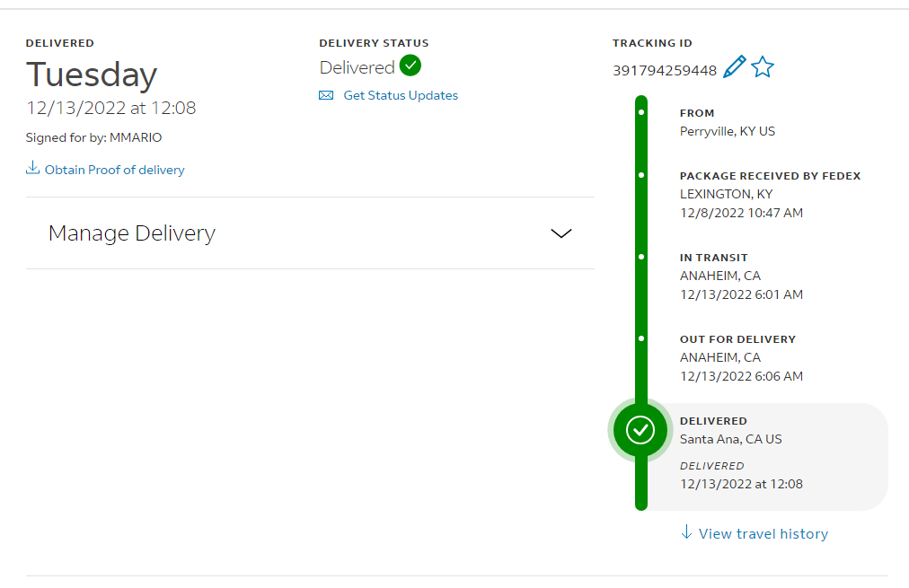
Task: Click the Signed for by MMARIO text
Action: point(94,137)
